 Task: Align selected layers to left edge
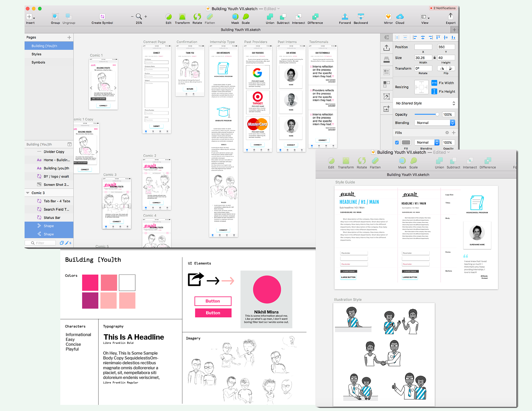tap(415, 37)
